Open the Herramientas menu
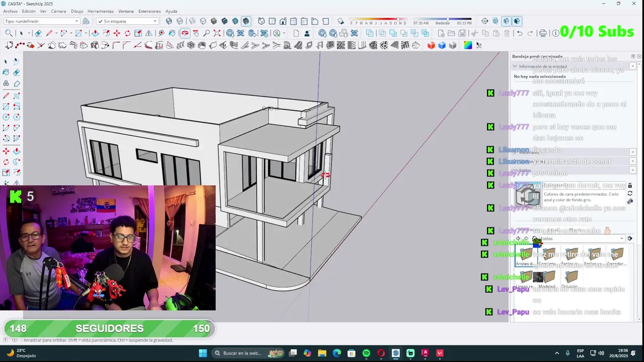The width and height of the screenshot is (644, 362). tap(101, 11)
